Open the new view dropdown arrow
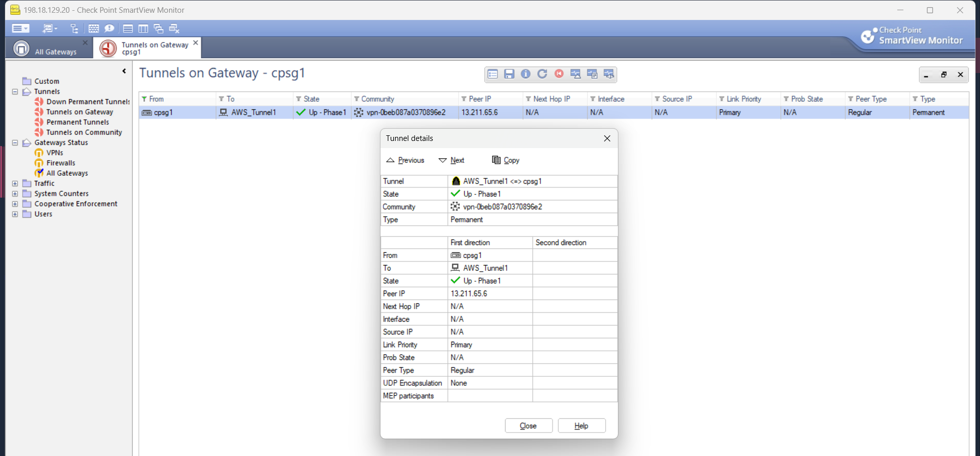 (x=56, y=29)
